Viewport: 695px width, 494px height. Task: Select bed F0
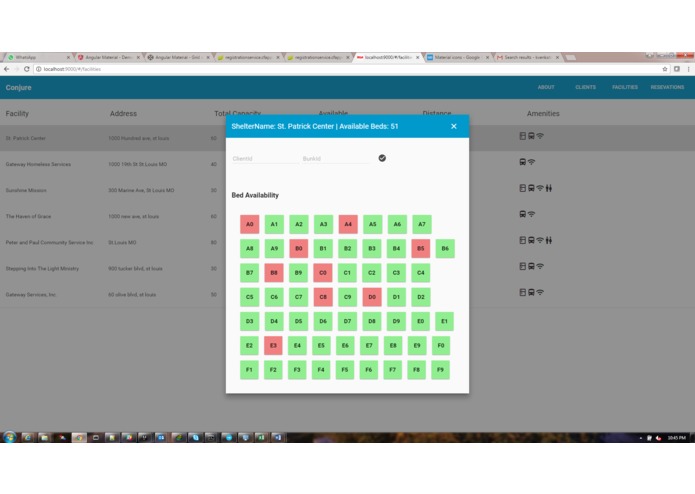441,346
